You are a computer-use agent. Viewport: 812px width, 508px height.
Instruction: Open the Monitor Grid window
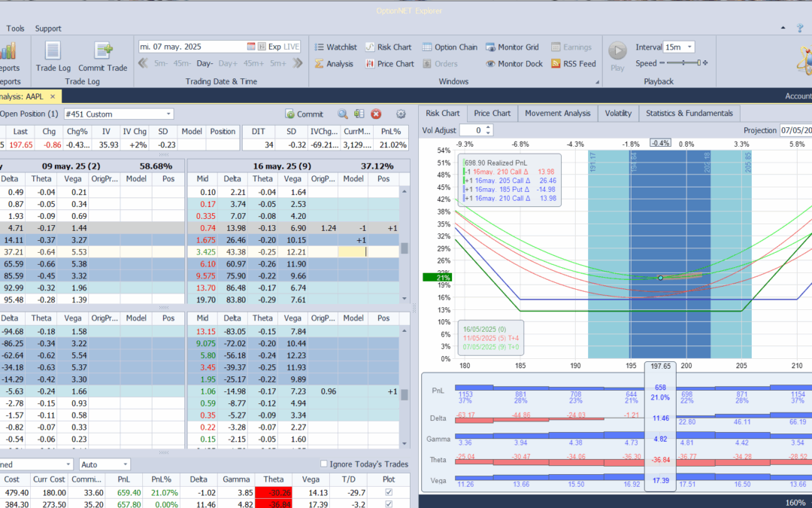click(512, 47)
